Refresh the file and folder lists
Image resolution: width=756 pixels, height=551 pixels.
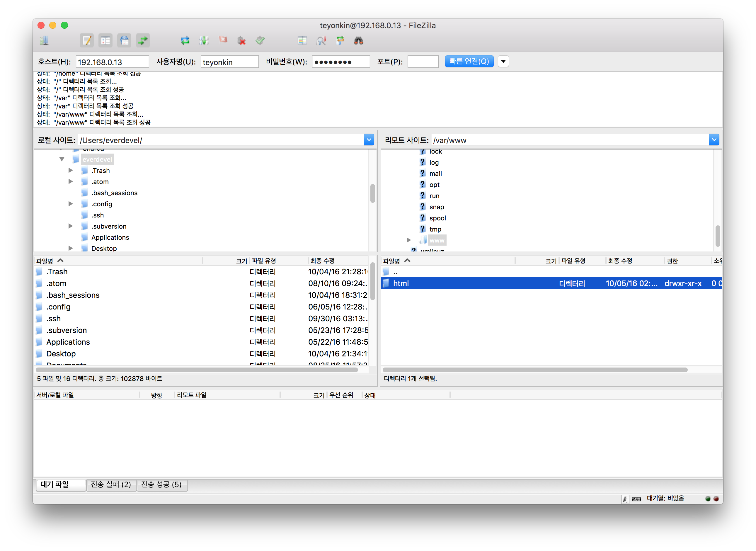pyautogui.click(x=185, y=41)
